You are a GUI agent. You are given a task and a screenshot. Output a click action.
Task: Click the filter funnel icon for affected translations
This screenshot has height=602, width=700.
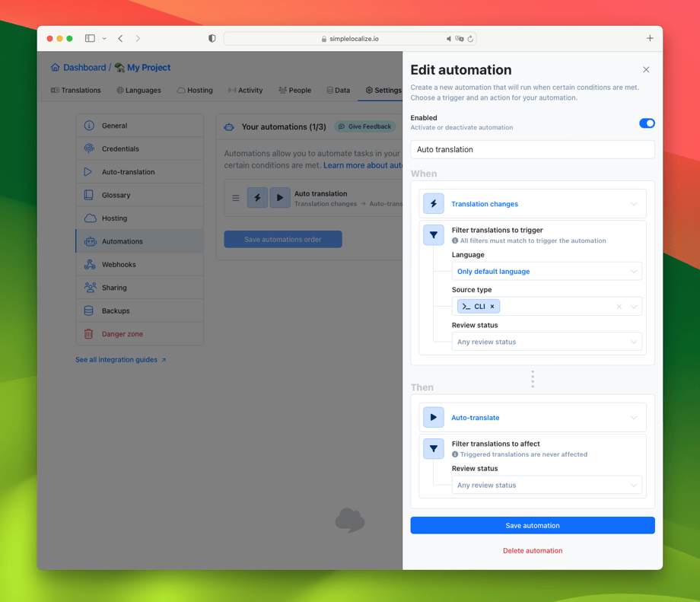click(433, 449)
